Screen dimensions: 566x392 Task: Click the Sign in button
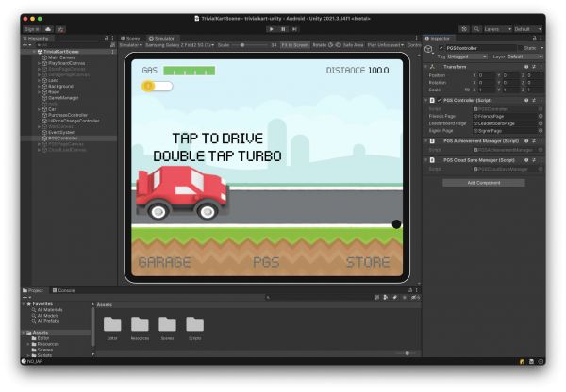click(x=32, y=29)
